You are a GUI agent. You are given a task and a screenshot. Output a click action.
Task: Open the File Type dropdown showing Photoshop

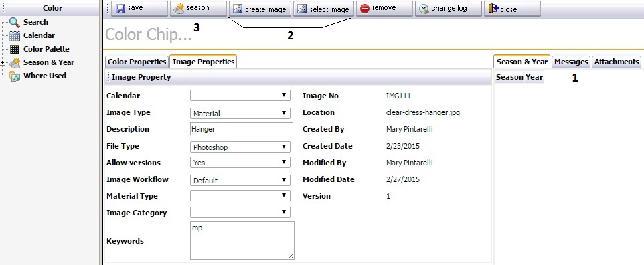coord(240,147)
